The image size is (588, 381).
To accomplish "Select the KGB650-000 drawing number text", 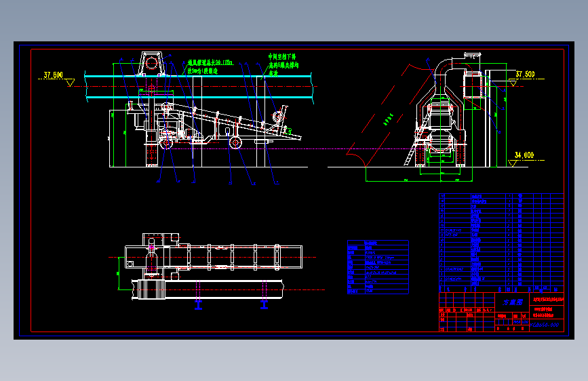I will click(x=546, y=325).
